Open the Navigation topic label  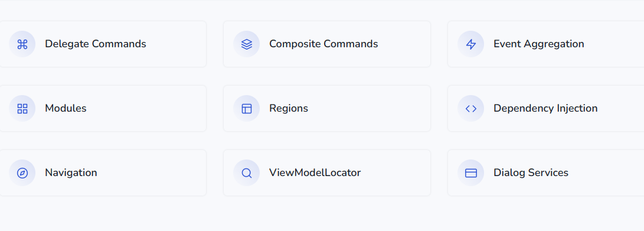coord(71,173)
